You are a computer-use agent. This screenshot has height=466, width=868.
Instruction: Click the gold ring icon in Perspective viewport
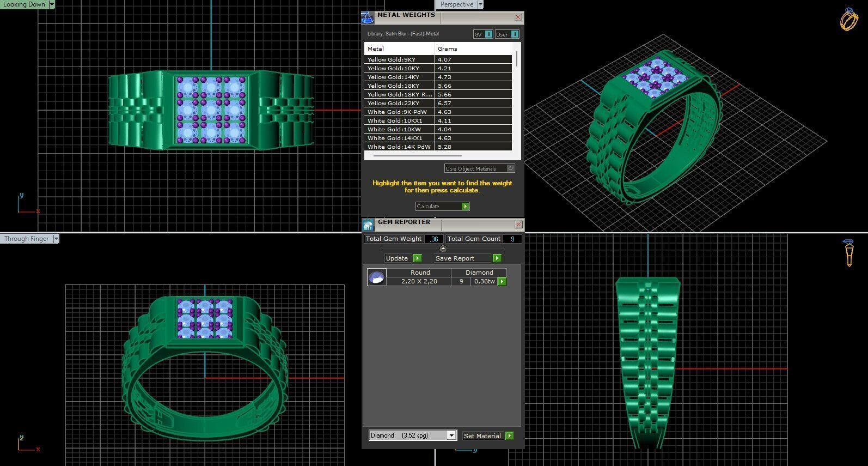[x=848, y=20]
